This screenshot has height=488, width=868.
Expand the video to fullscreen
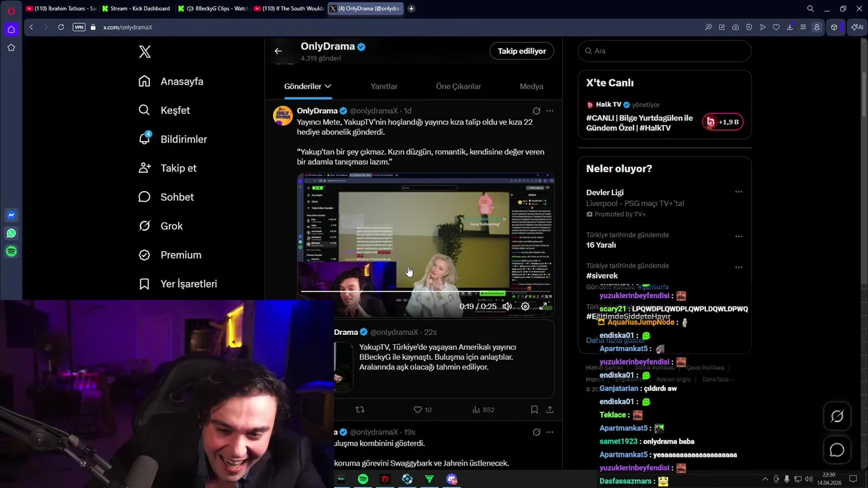(x=543, y=306)
